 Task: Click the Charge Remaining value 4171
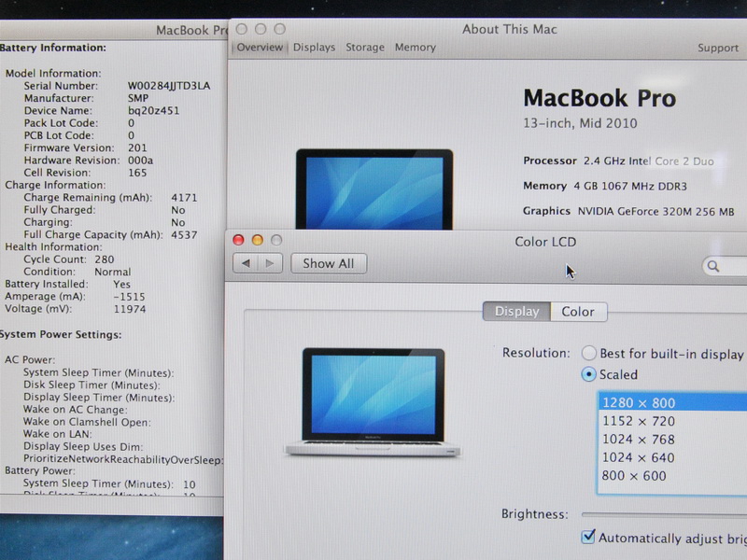point(184,197)
